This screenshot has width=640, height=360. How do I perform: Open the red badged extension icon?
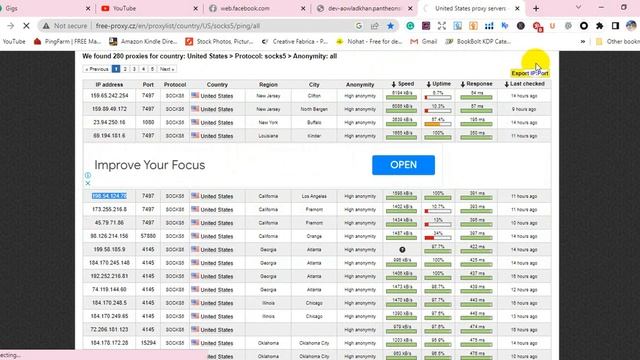[537, 26]
